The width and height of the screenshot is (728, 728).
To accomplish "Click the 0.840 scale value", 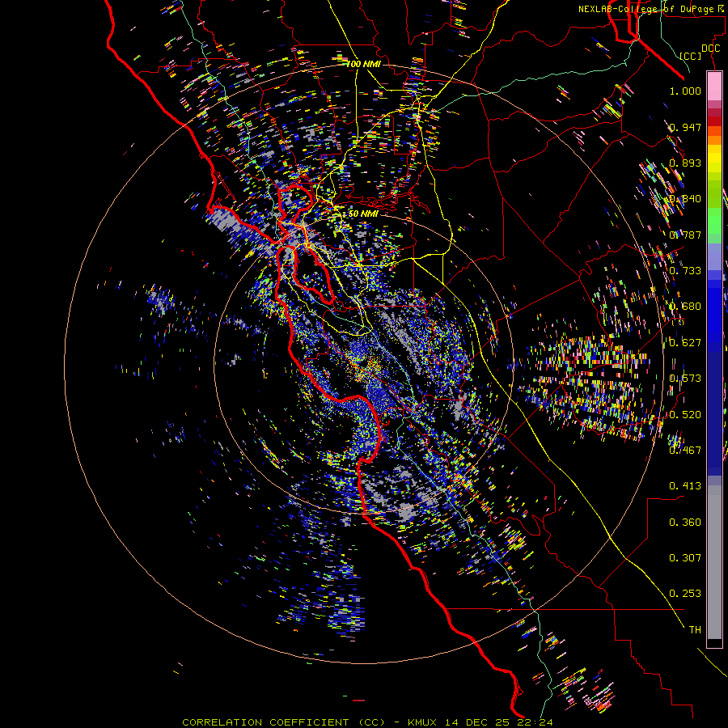I will (685, 199).
